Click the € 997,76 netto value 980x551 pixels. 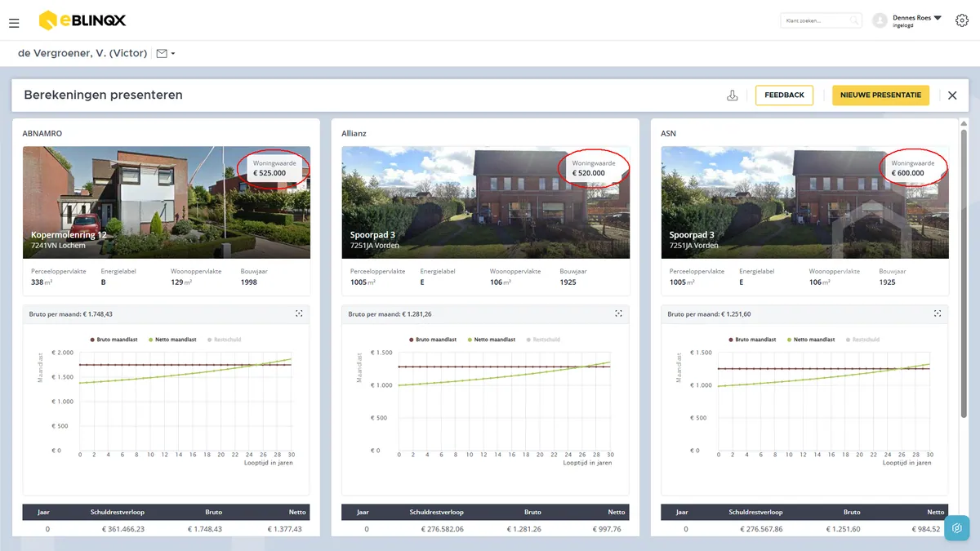[608, 529]
